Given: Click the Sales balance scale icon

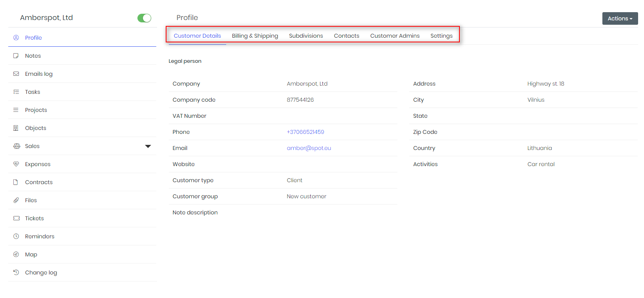Looking at the screenshot, I should (x=16, y=146).
